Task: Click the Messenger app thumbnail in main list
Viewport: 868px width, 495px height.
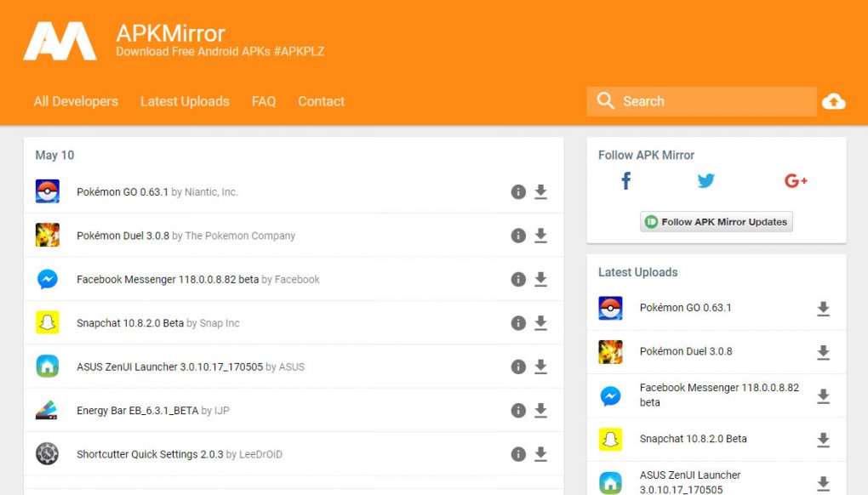Action: click(48, 279)
